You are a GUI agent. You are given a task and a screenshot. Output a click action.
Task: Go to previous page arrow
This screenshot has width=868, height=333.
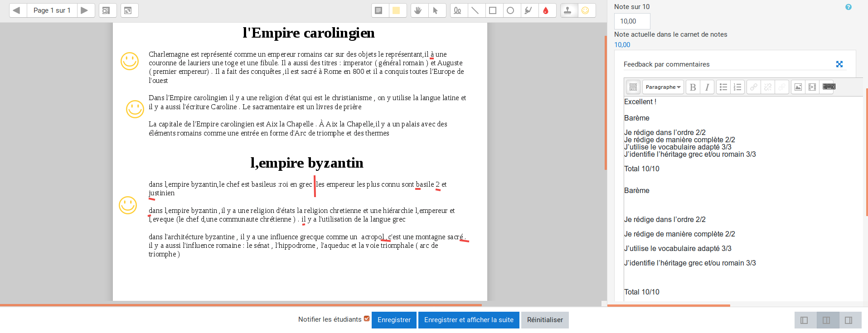tap(18, 10)
